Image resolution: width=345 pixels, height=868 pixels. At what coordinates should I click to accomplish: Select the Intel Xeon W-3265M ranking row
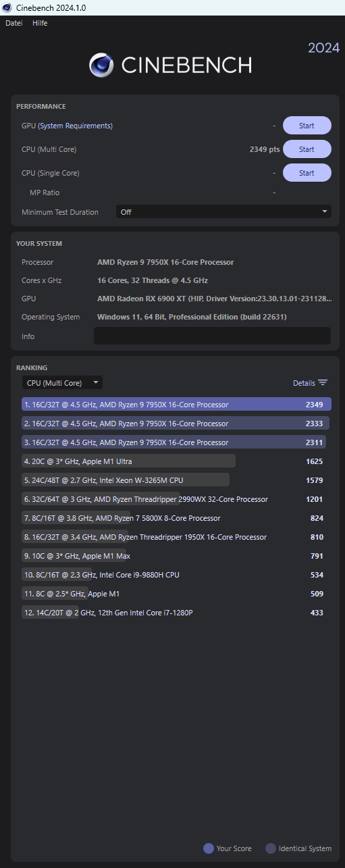click(x=176, y=480)
